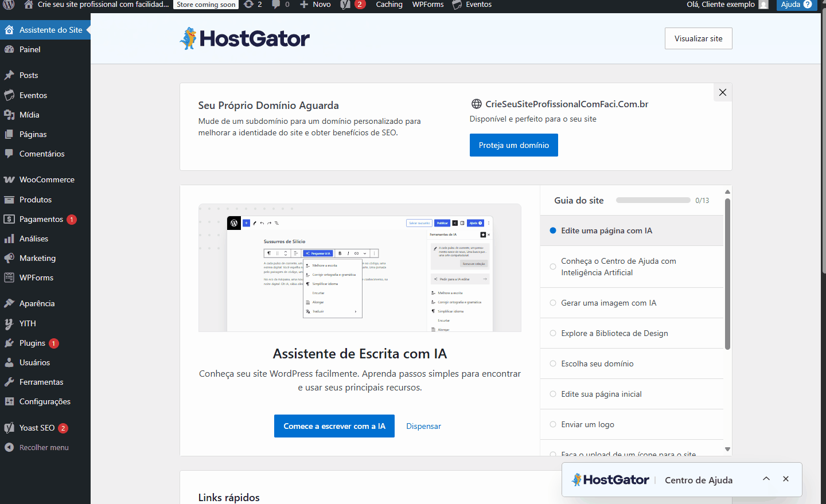The height and width of the screenshot is (504, 826).
Task: Open Comentários icon in sidebar
Action: [9, 154]
